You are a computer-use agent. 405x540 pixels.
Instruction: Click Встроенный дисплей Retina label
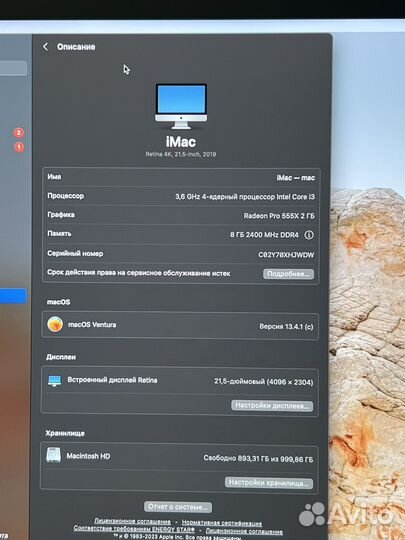click(112, 380)
